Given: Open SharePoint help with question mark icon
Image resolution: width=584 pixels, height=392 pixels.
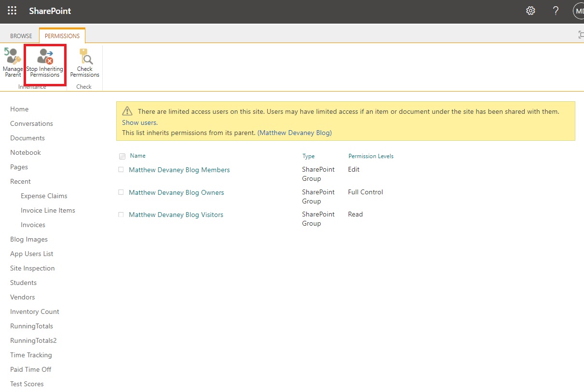Looking at the screenshot, I should point(556,10).
